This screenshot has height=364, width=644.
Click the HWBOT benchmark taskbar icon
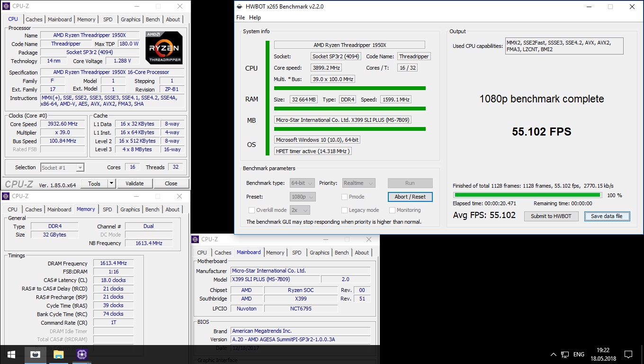(35, 354)
